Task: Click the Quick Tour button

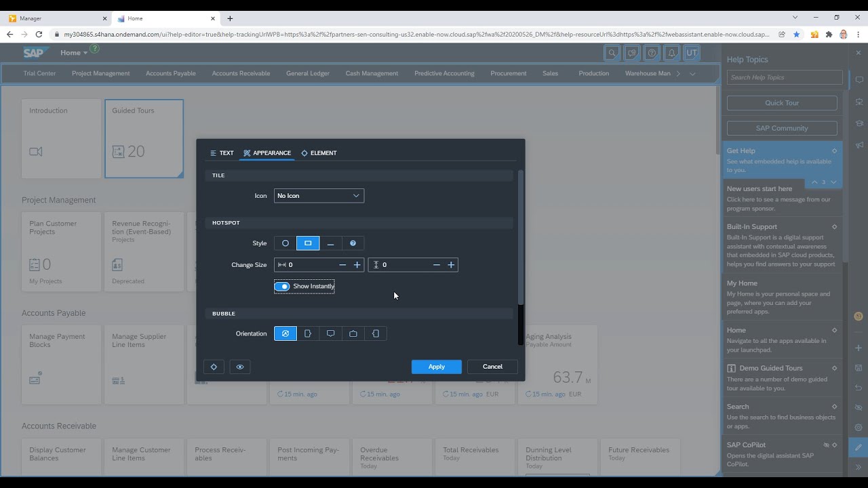Action: [x=782, y=103]
